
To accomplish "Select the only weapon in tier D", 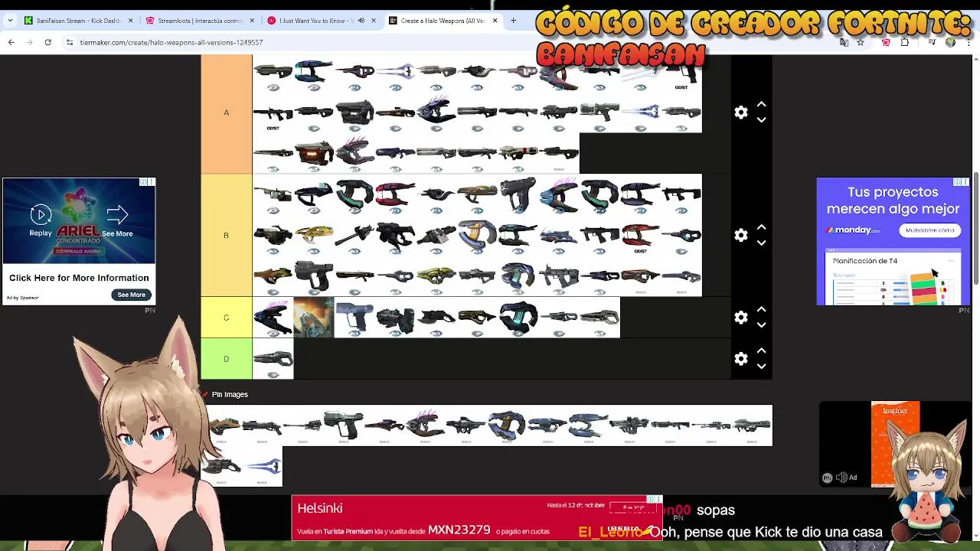I will (273, 358).
